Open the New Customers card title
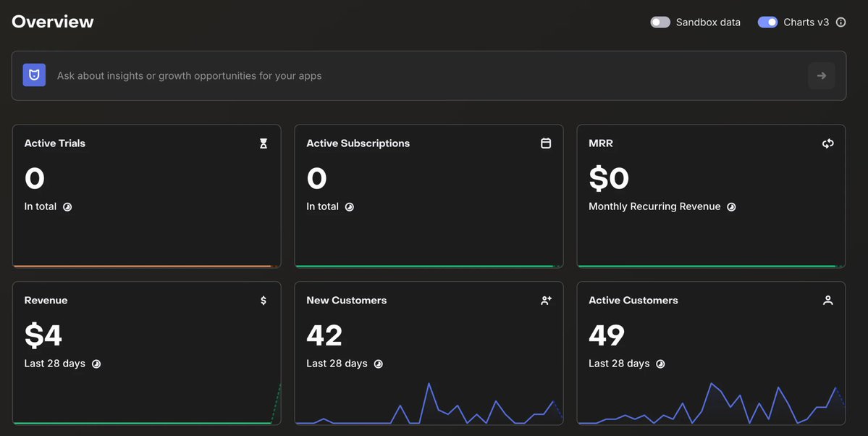 pos(347,301)
